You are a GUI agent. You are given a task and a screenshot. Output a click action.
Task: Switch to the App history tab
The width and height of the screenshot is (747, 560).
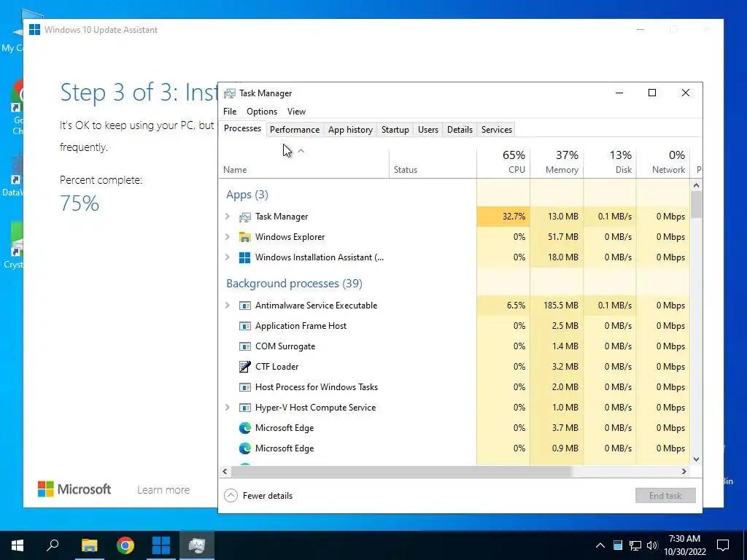(x=350, y=130)
